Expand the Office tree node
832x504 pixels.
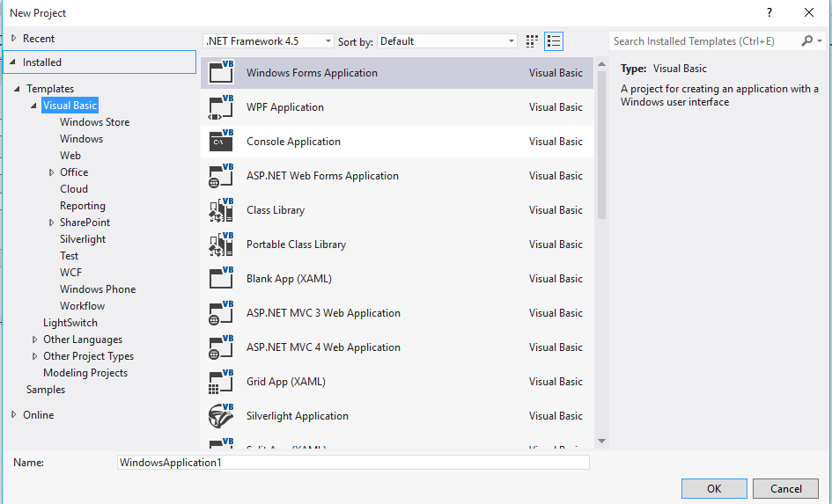coord(51,172)
